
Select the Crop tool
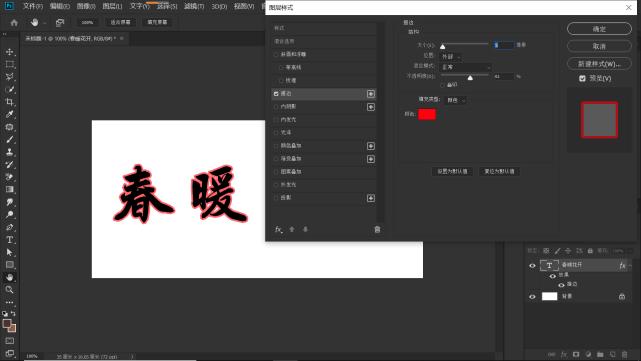pos(9,102)
